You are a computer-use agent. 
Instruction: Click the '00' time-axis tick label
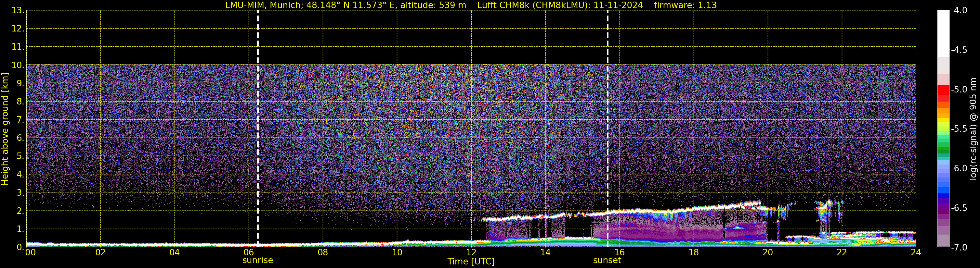(x=31, y=252)
